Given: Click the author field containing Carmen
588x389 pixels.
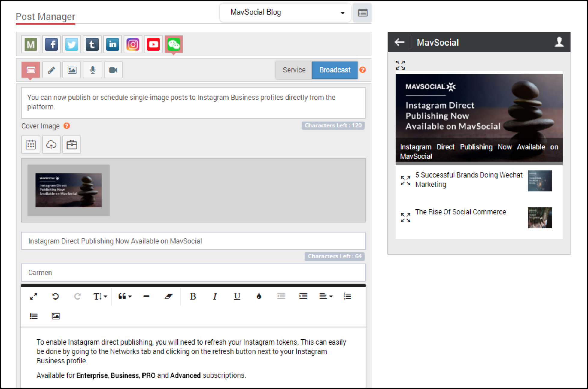Looking at the screenshot, I should click(193, 273).
